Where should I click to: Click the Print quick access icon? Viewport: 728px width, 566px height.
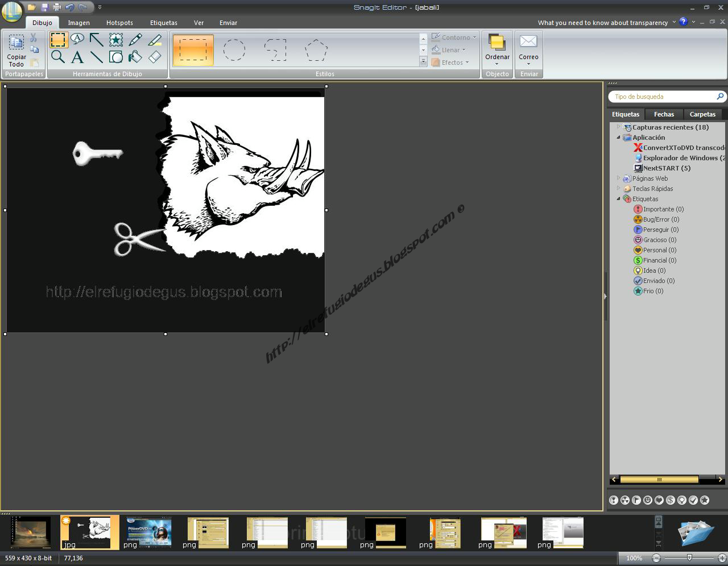[x=57, y=7]
